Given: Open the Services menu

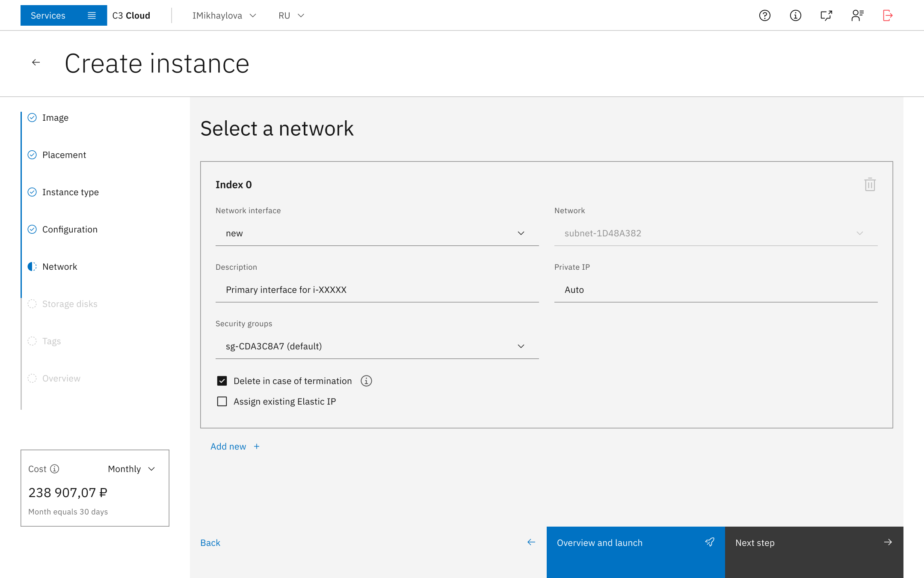Looking at the screenshot, I should (63, 15).
